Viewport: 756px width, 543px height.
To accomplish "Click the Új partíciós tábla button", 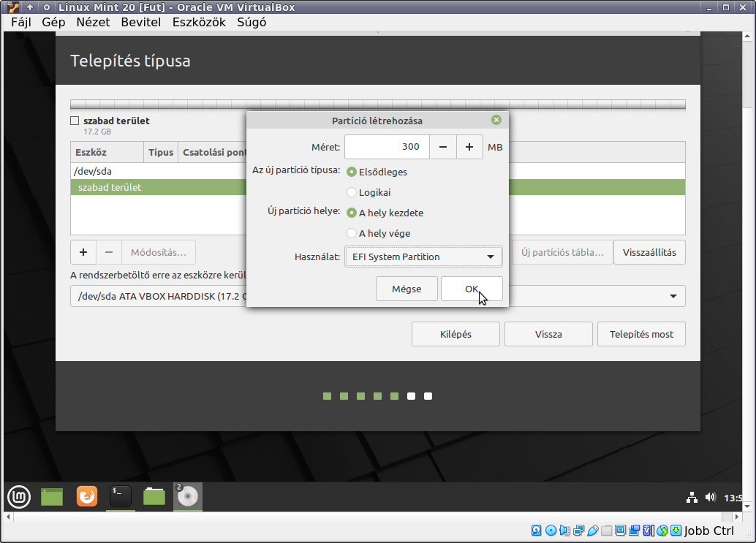I will [562, 252].
